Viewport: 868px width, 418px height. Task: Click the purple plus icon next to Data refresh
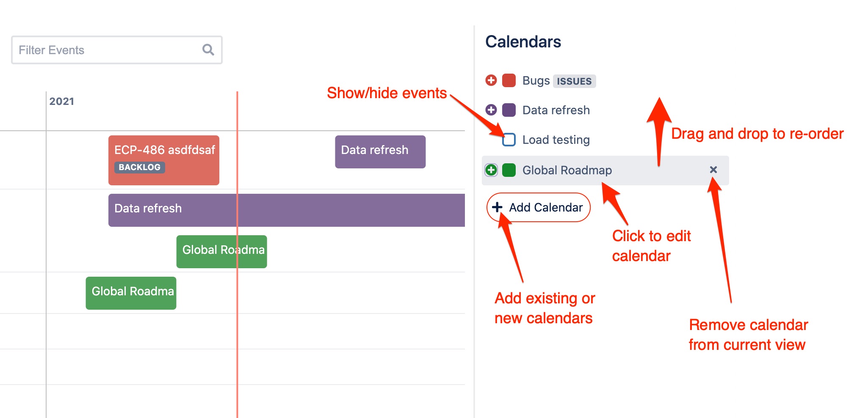pyautogui.click(x=491, y=110)
